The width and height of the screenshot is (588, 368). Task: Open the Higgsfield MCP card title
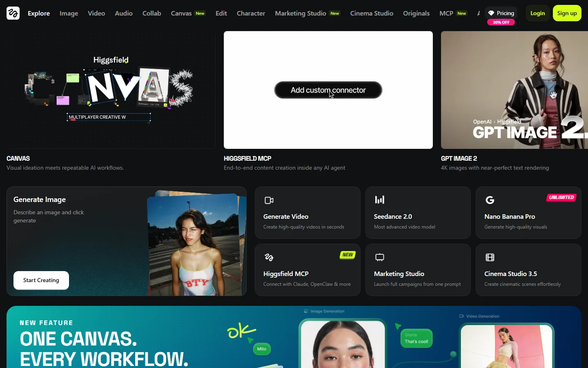(x=286, y=274)
